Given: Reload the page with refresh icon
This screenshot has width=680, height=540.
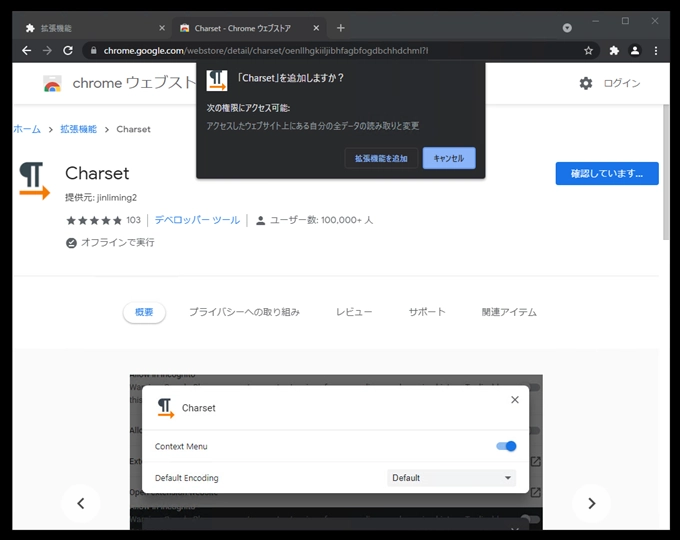Looking at the screenshot, I should click(x=68, y=51).
